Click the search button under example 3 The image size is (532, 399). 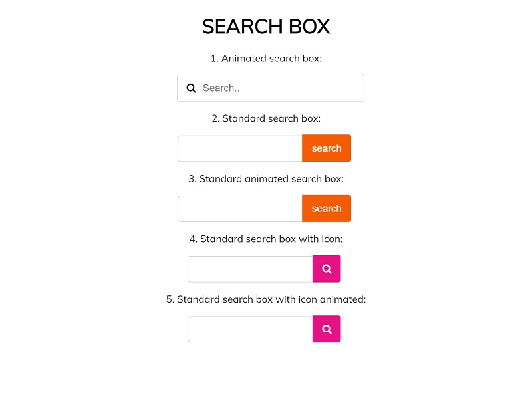click(x=327, y=208)
